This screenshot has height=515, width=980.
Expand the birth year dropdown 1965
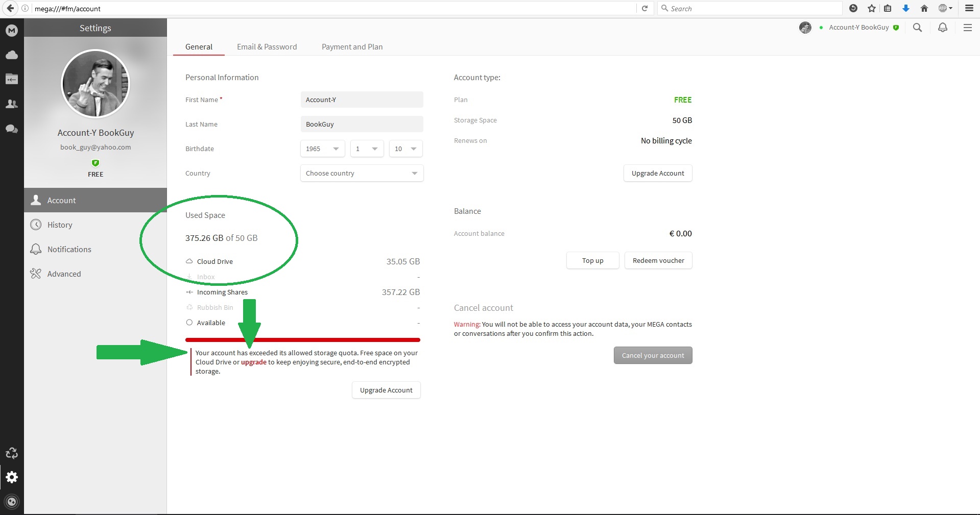click(323, 149)
